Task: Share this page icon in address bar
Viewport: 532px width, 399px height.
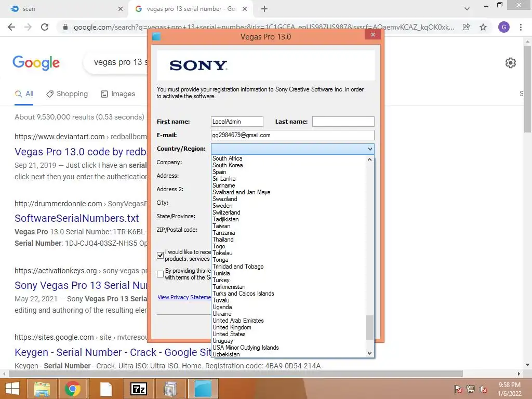Action: [467, 27]
